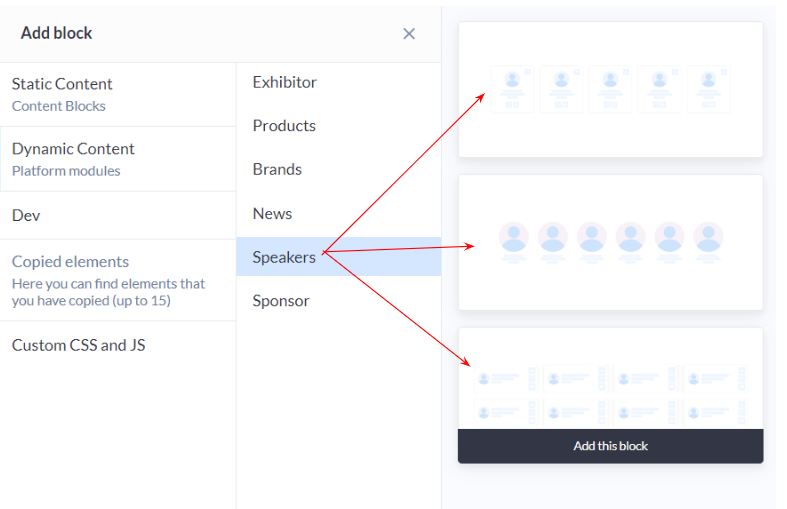
Task: Click the Add this block button
Action: click(610, 446)
